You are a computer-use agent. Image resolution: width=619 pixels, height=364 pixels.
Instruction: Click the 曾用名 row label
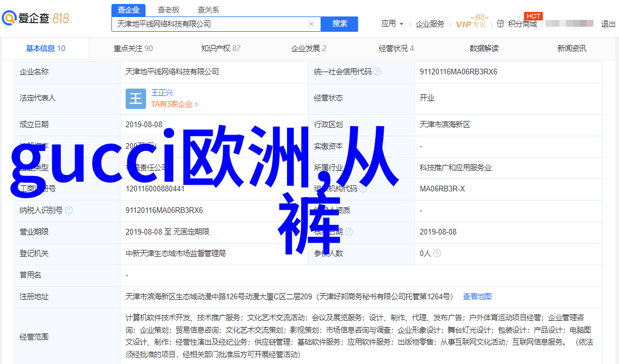click(30, 275)
